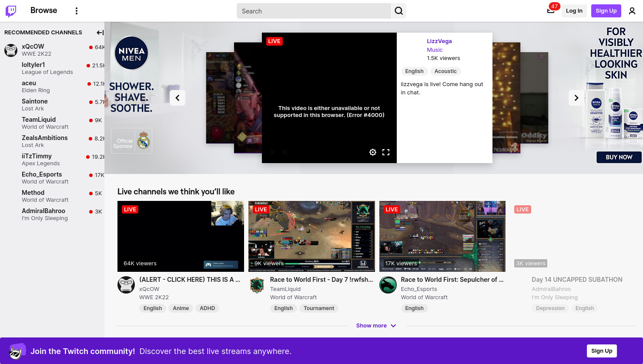Select aceu in recommended channels
The height and width of the screenshot is (364, 643).
(52, 87)
